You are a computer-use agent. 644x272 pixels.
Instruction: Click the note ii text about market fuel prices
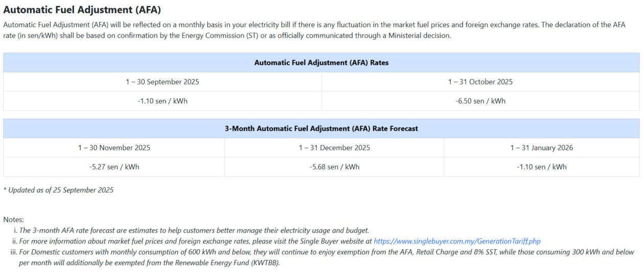195,241
